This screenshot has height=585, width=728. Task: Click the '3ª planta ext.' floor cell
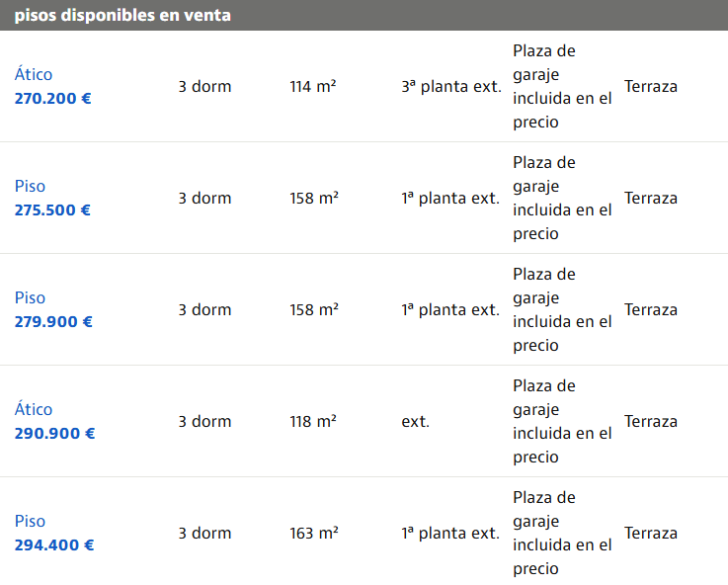pyautogui.click(x=451, y=86)
